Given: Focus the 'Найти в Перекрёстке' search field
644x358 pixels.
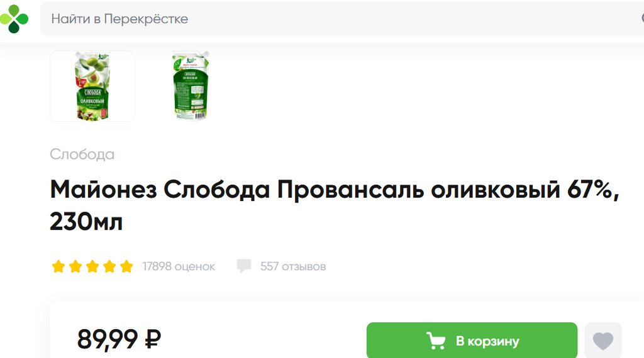Looking at the screenshot, I should tap(341, 19).
